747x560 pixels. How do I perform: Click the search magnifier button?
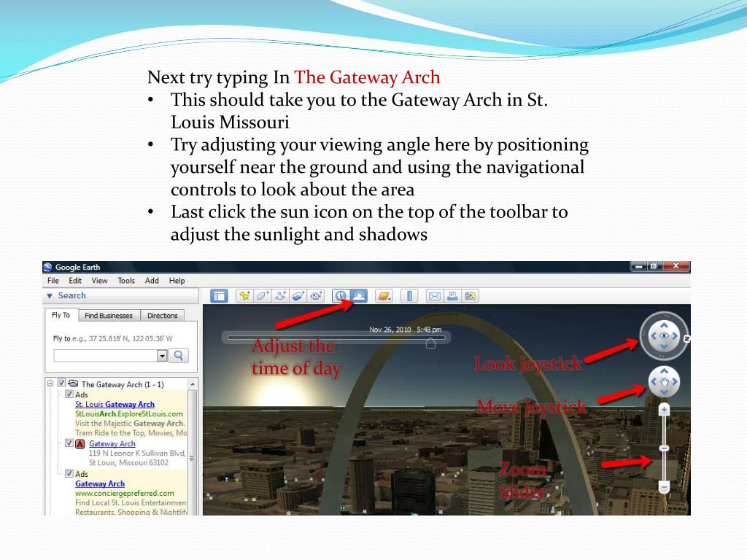tap(179, 356)
